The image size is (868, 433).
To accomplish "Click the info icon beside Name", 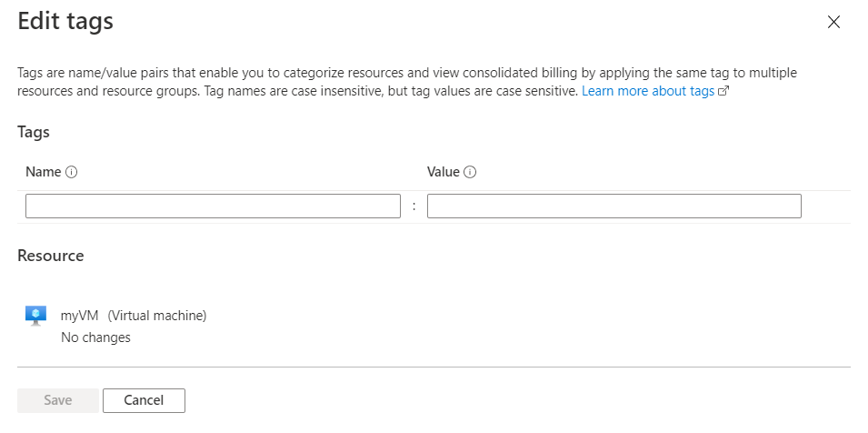I will [x=72, y=172].
